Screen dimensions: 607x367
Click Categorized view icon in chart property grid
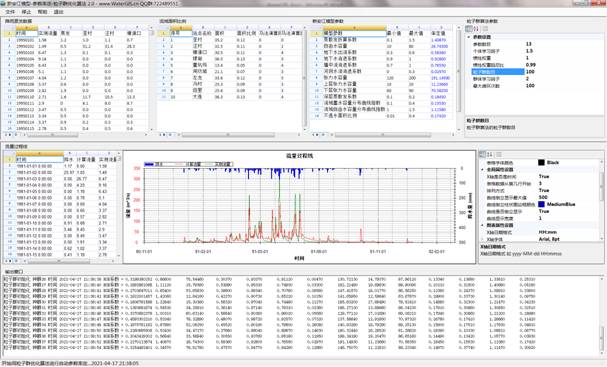[482, 154]
